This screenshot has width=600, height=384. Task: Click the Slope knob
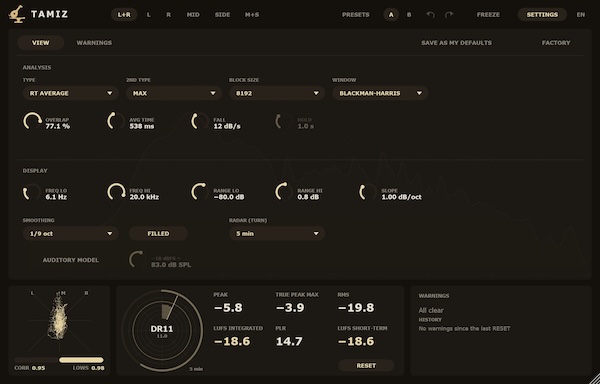368,192
